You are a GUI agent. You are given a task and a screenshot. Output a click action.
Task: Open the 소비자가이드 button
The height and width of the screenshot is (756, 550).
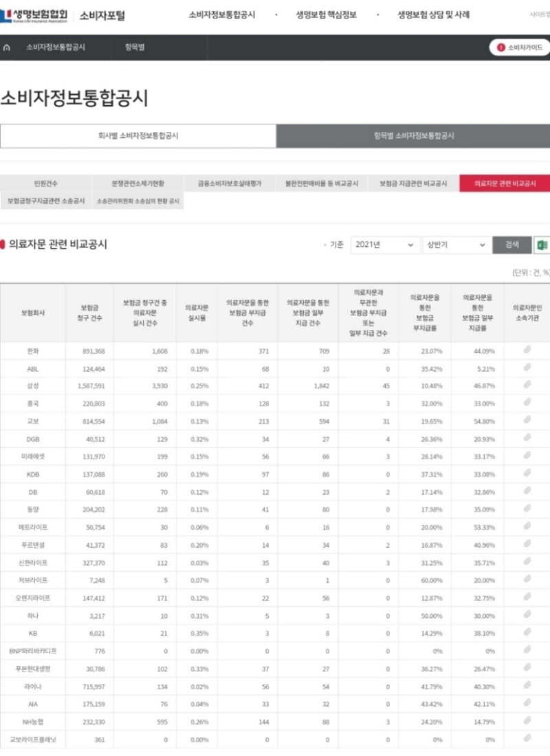[520, 47]
